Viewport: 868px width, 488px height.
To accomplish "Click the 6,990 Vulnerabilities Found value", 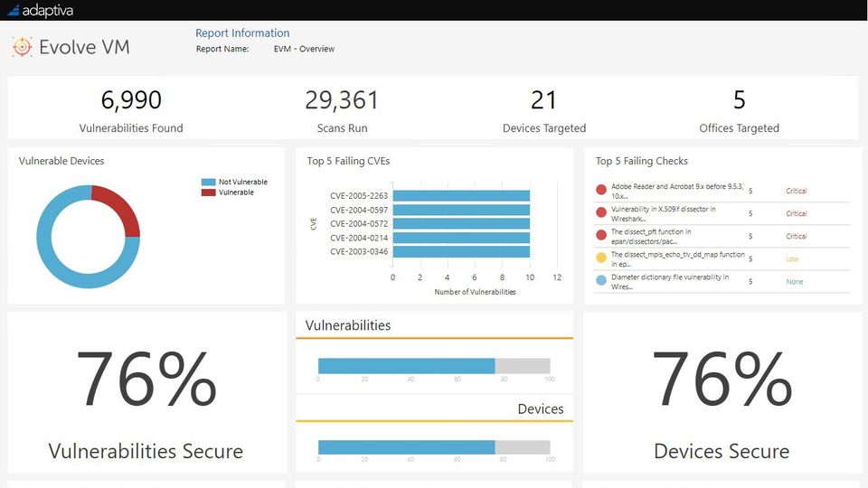I will point(131,100).
